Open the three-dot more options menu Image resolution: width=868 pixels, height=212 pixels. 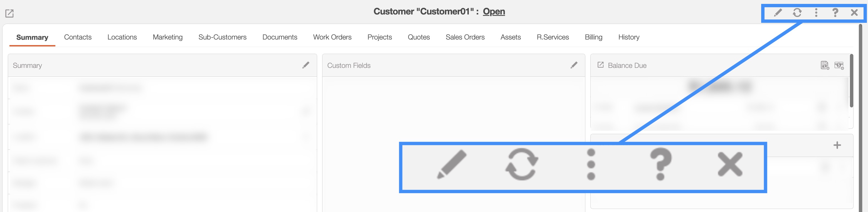tap(816, 13)
